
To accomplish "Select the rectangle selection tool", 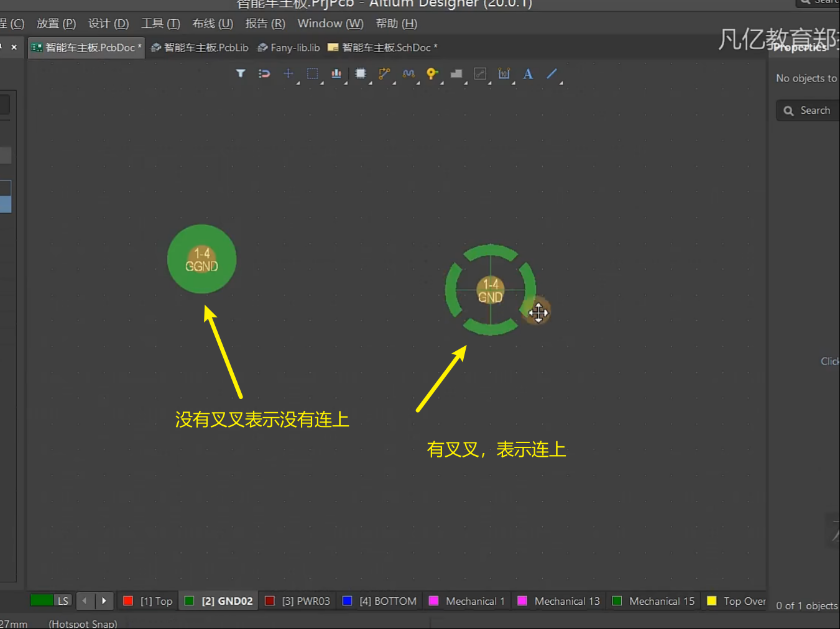I will click(x=312, y=73).
